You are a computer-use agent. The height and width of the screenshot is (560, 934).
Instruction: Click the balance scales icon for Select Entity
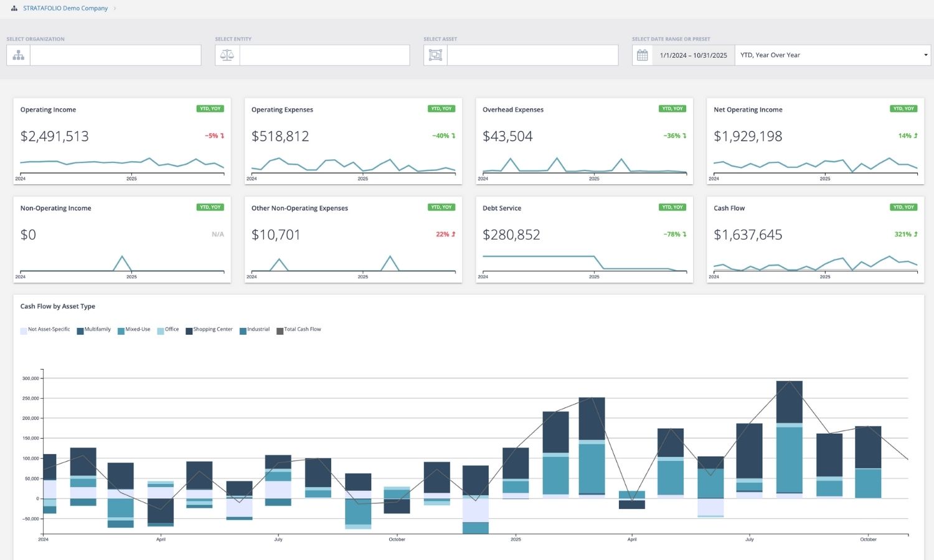[227, 55]
